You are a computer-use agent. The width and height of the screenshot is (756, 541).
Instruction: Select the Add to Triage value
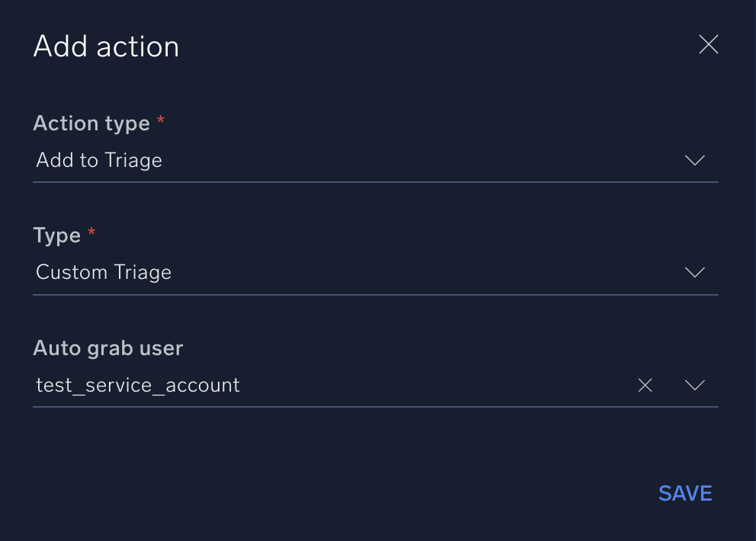(x=99, y=160)
